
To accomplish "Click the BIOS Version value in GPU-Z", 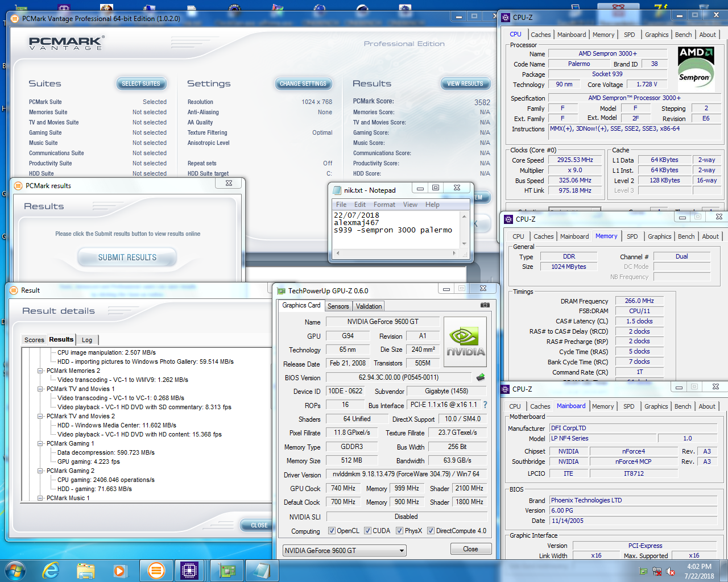I will pos(399,377).
